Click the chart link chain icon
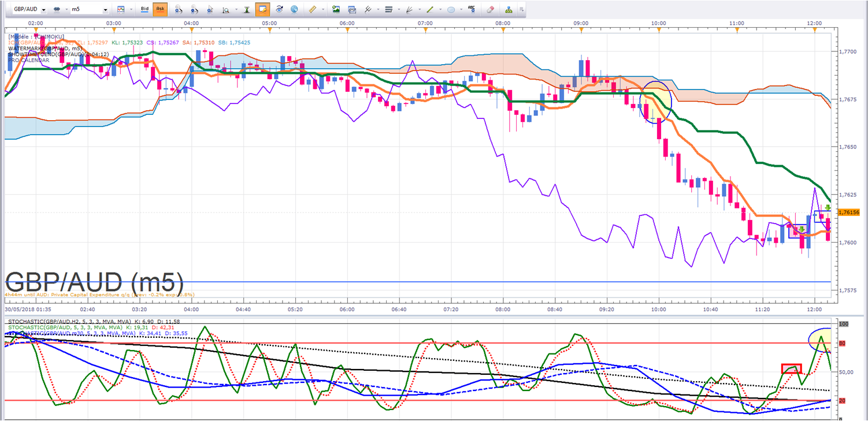This screenshot has height=421, width=868. [x=57, y=10]
